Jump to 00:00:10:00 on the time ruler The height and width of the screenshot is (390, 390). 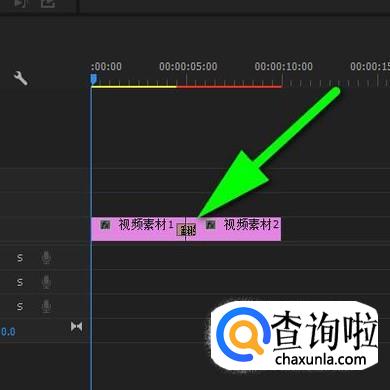[x=284, y=66]
